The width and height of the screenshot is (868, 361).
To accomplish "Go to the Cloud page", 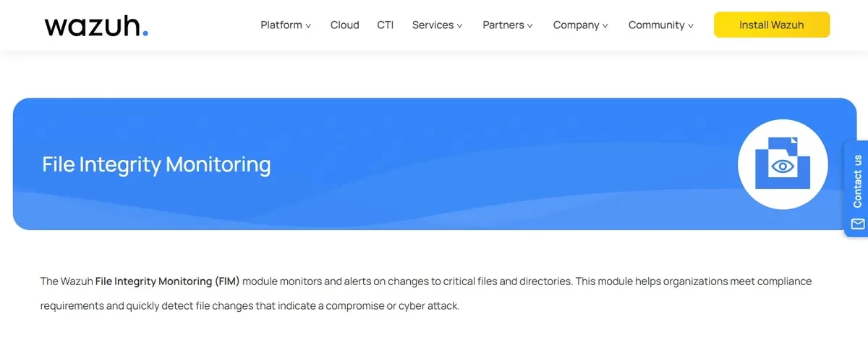I will (344, 25).
